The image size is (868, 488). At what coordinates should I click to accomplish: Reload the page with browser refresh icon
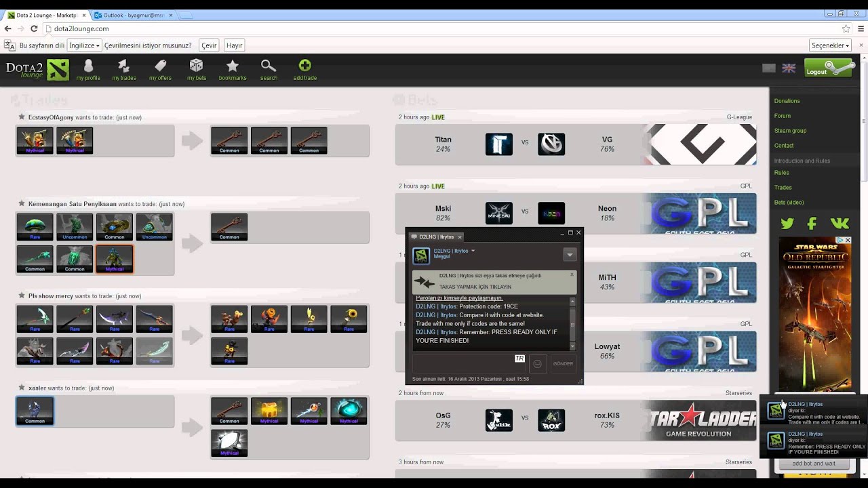(34, 28)
